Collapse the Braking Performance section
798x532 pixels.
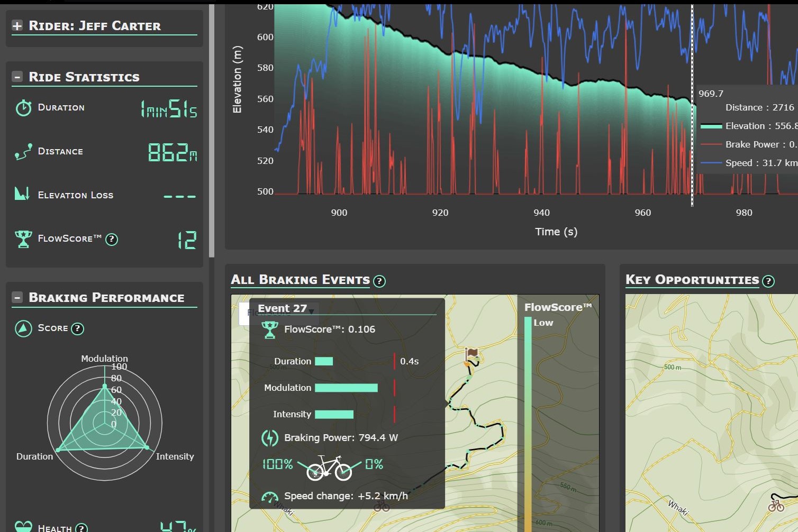[x=17, y=298]
